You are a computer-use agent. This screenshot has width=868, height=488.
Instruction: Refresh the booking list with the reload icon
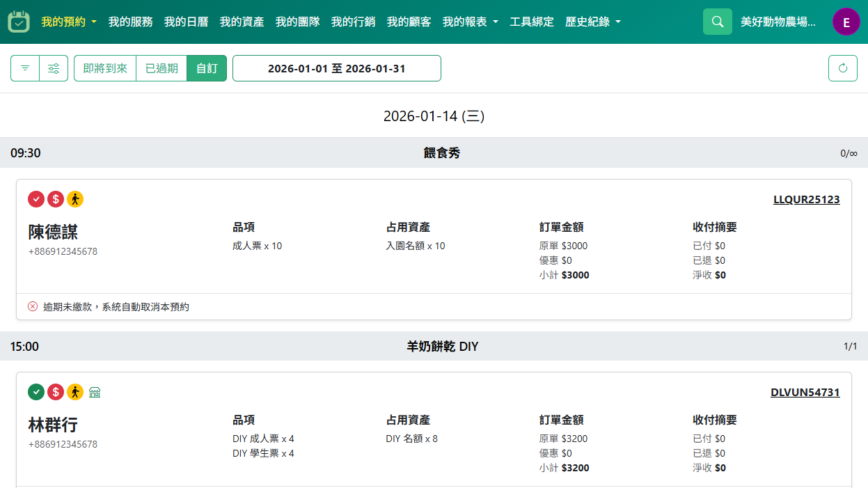pos(842,68)
